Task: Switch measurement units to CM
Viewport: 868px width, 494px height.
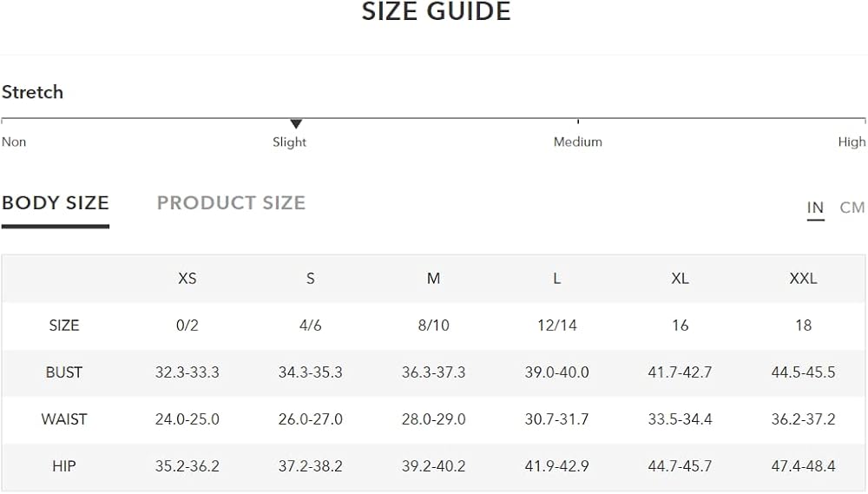Action: tap(852, 207)
